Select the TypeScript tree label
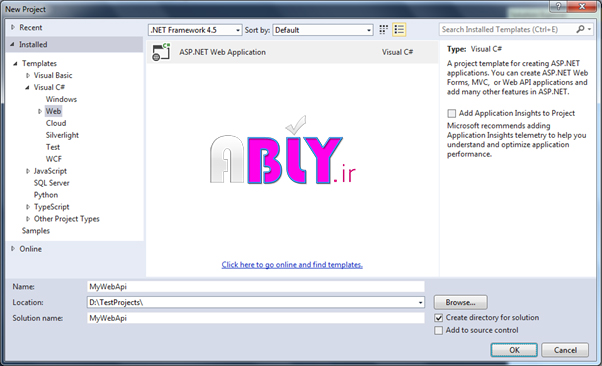 click(51, 207)
